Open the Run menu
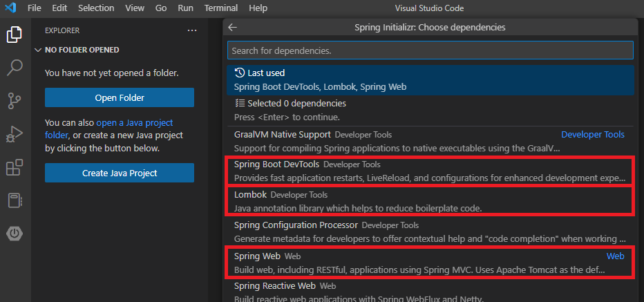The image size is (644, 302). pyautogui.click(x=186, y=8)
